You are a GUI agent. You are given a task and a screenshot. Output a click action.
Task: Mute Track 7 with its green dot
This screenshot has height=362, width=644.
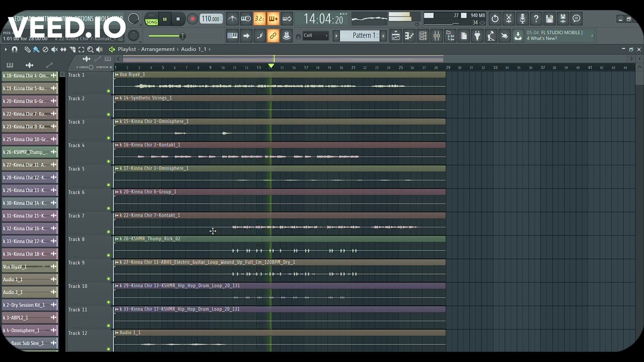point(108,232)
